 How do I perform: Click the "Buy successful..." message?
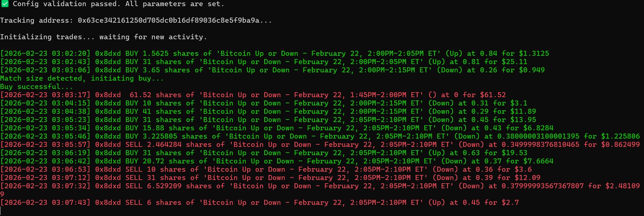tap(36, 87)
